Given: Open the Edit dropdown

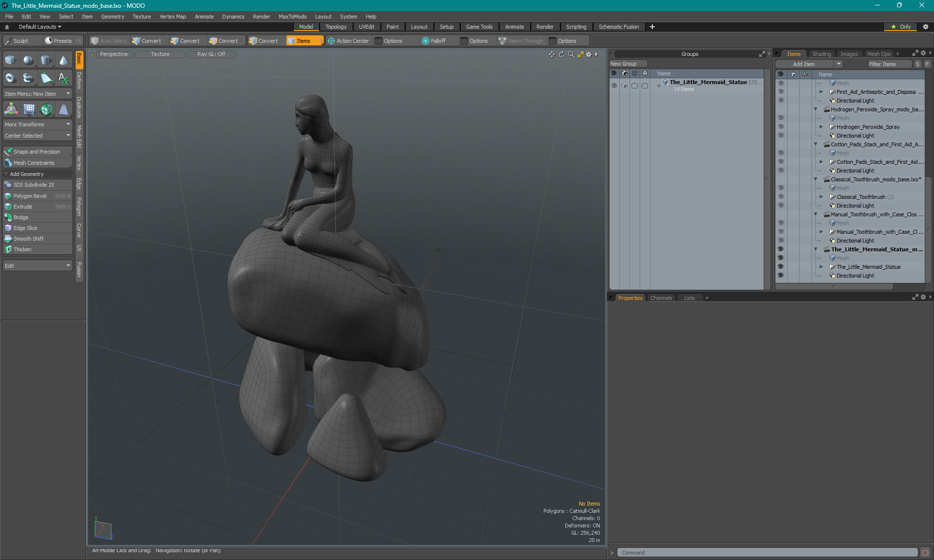Looking at the screenshot, I should point(37,266).
